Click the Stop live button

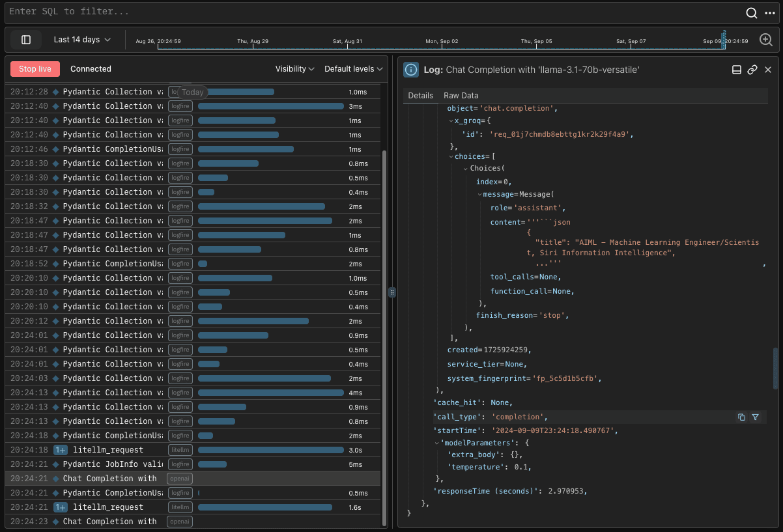click(x=35, y=69)
